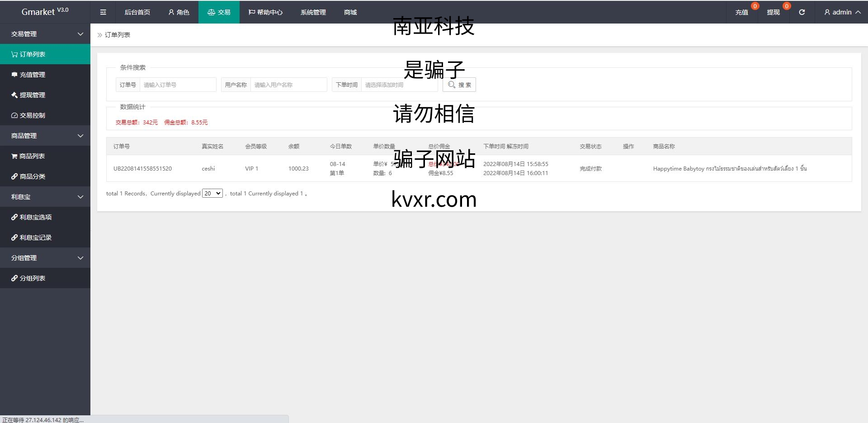The height and width of the screenshot is (423, 868).
Task: Focus the 用户名称 input field
Action: [x=289, y=85]
